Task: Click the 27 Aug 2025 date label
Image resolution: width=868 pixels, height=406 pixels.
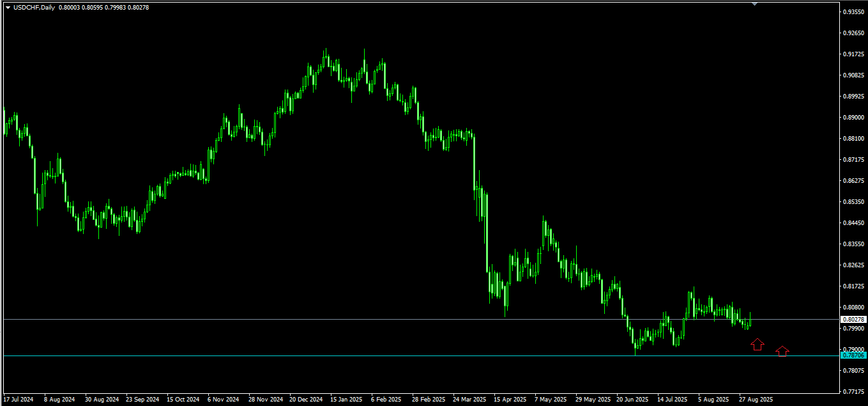Action: [x=756, y=400]
